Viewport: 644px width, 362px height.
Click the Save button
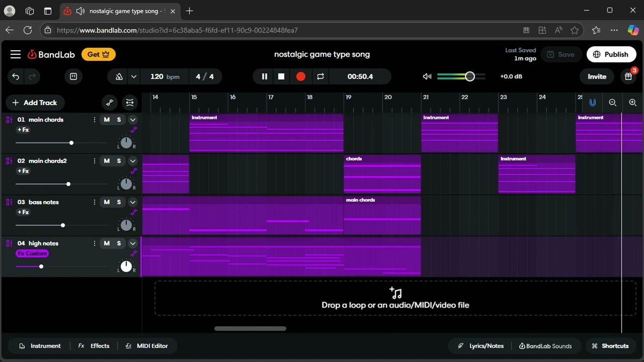tap(561, 54)
